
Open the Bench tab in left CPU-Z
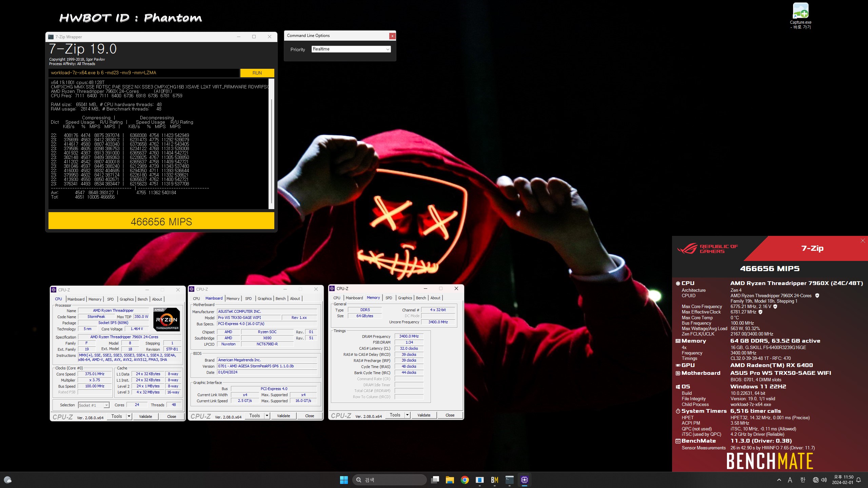tap(142, 299)
